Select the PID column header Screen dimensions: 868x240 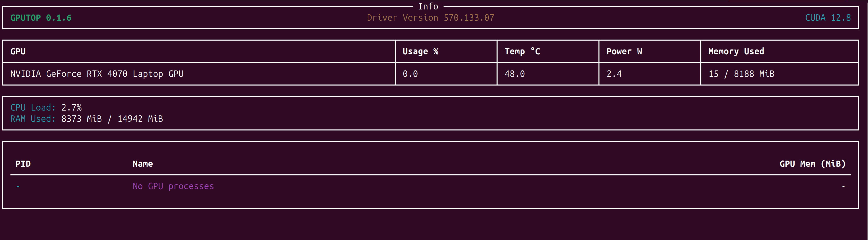pyautogui.click(x=23, y=164)
